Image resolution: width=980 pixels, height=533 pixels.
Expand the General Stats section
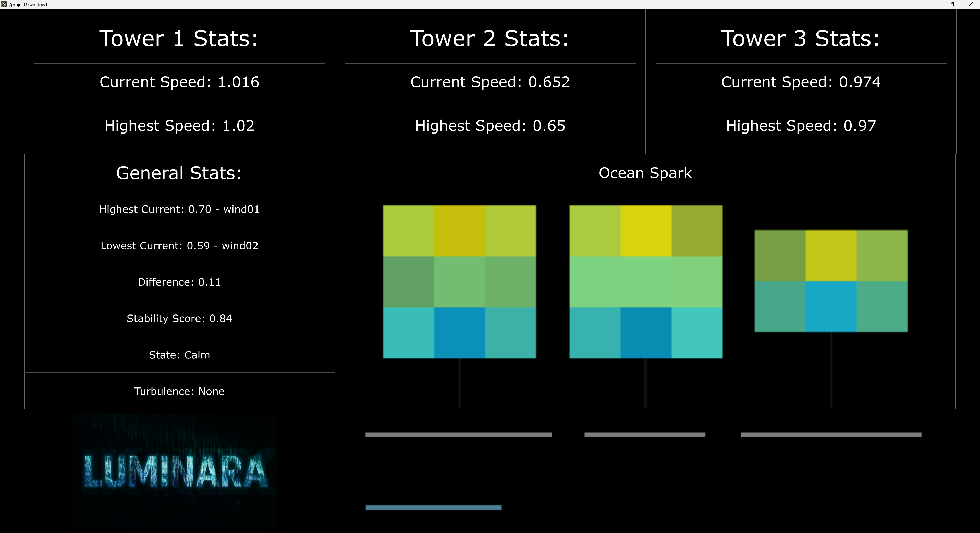coord(179,173)
